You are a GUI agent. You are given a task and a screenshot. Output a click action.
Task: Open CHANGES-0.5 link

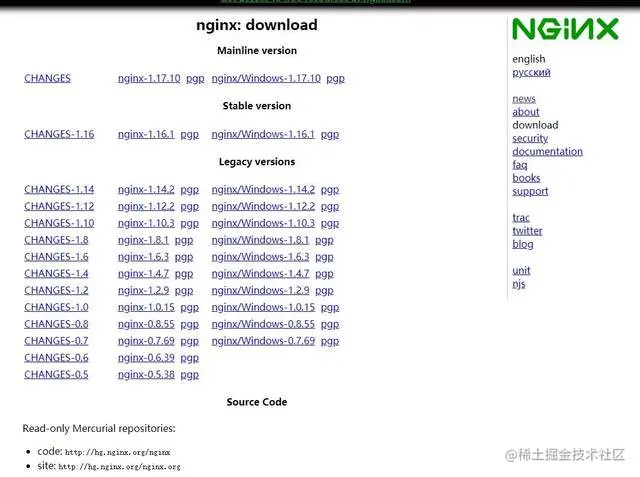click(x=56, y=375)
